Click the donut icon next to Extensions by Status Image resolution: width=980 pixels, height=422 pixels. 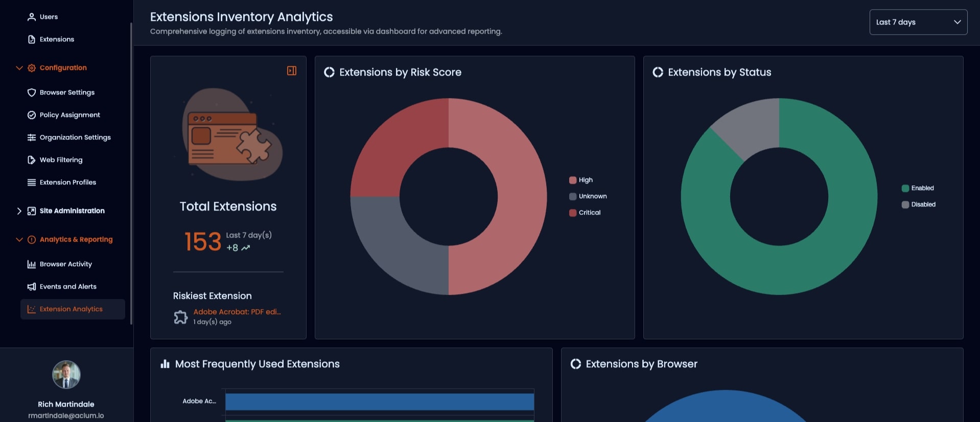[x=658, y=72]
